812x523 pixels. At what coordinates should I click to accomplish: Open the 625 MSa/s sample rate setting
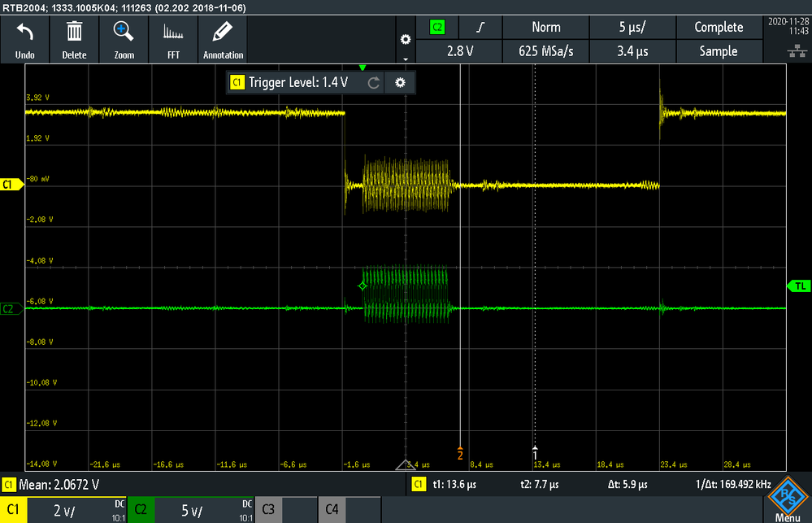(x=546, y=51)
